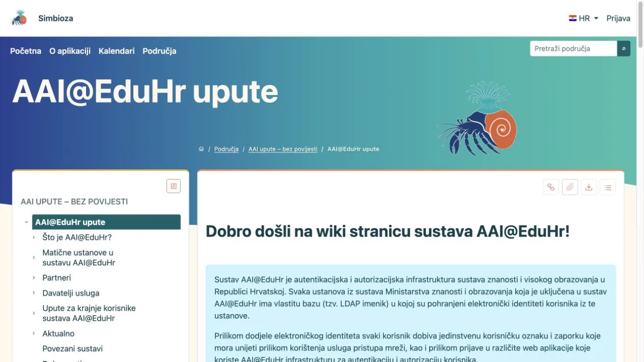Focus the Pretraži područja search field
The height and width of the screenshot is (362, 644).
click(573, 49)
